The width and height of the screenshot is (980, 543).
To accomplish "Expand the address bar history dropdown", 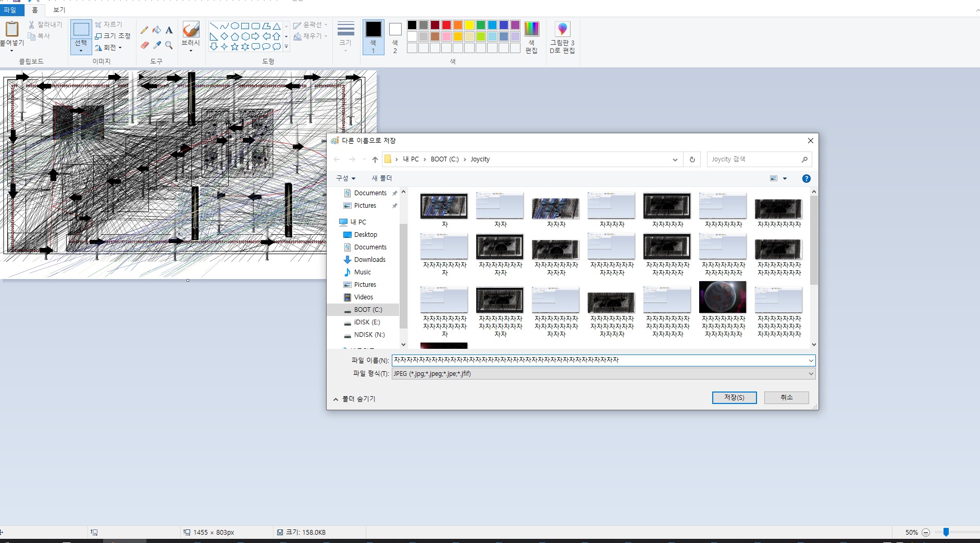I will coord(675,159).
